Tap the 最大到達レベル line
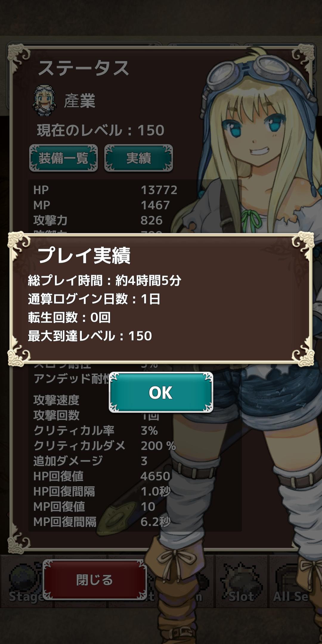 [90, 336]
